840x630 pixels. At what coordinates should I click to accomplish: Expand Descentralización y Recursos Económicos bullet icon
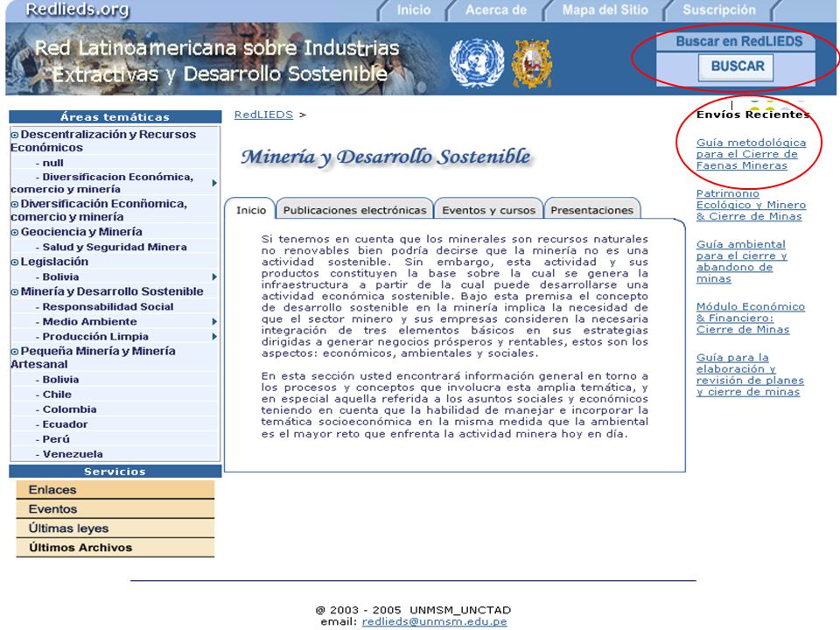point(15,135)
